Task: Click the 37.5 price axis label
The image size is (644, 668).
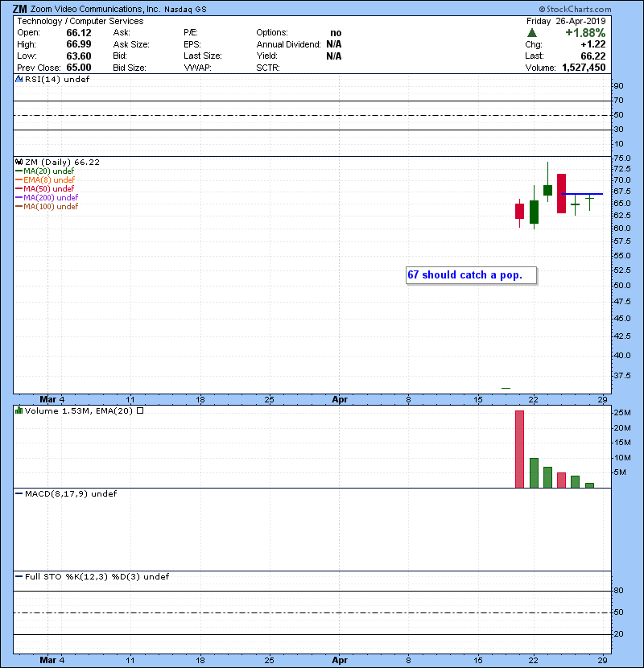Action: [621, 375]
